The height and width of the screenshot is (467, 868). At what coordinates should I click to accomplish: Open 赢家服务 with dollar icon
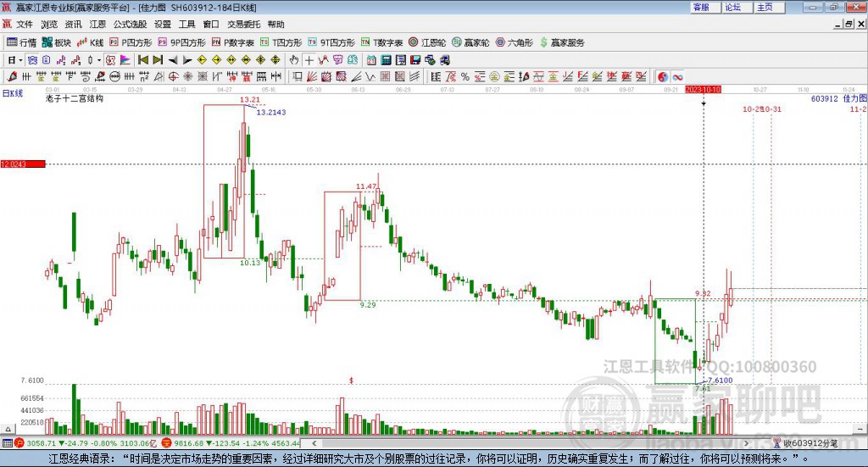coord(561,42)
